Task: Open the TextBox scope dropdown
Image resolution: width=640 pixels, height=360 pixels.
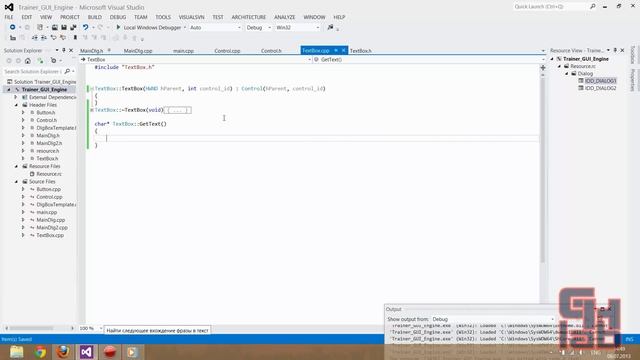Action: click(309, 60)
